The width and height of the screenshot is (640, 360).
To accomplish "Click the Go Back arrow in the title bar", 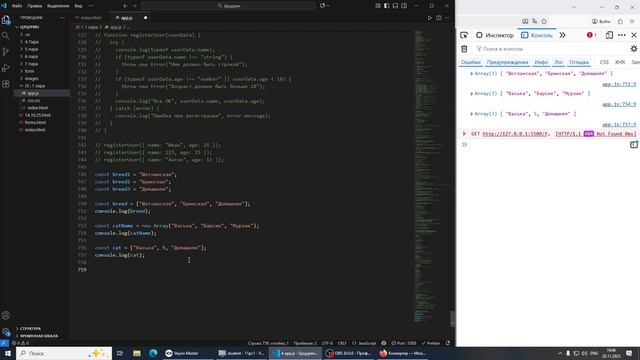I will pos(125,6).
